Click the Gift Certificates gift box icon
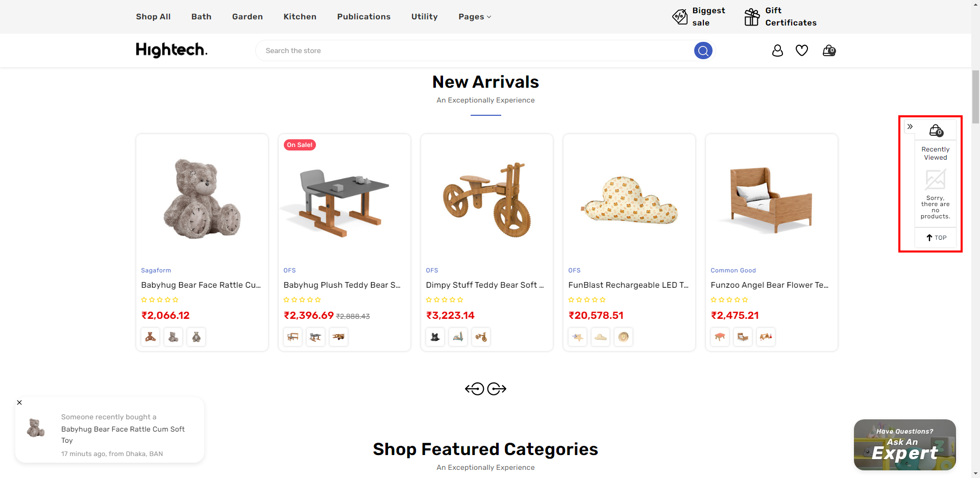 (x=751, y=17)
